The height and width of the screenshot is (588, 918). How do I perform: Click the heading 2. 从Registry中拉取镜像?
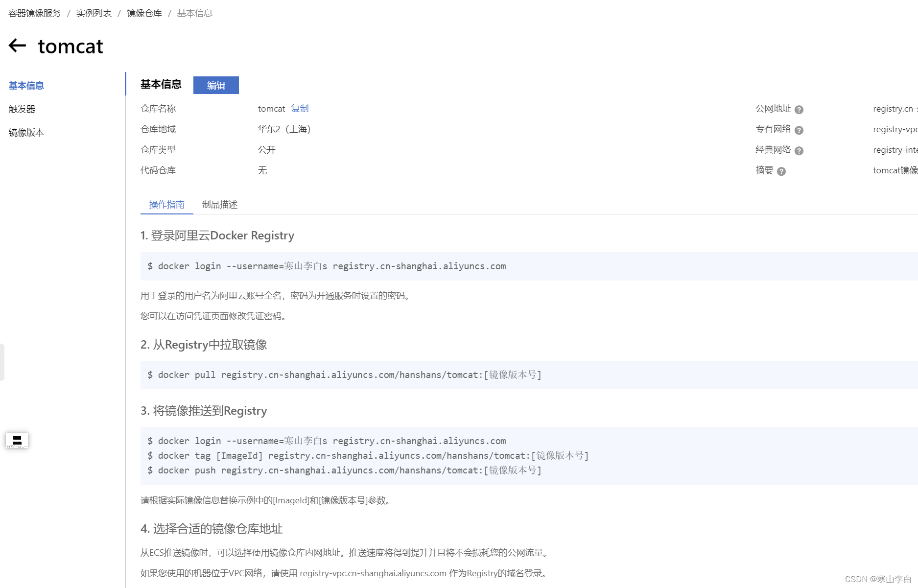pyautogui.click(x=204, y=345)
